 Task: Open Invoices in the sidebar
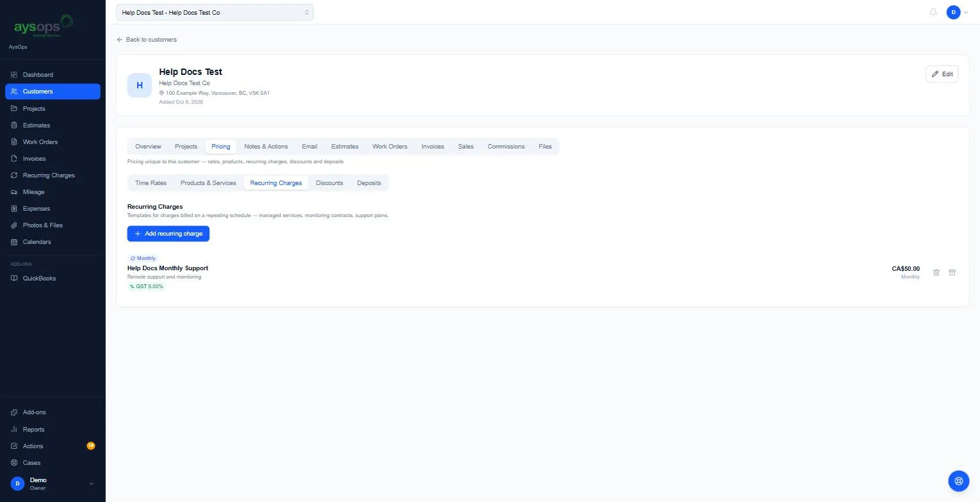coord(53,158)
